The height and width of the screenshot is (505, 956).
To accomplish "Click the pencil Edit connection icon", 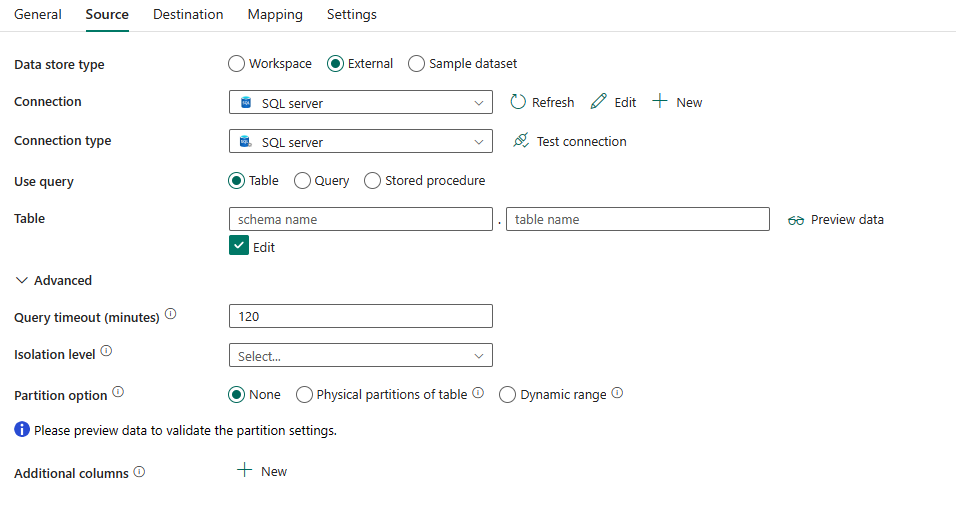I will (598, 102).
